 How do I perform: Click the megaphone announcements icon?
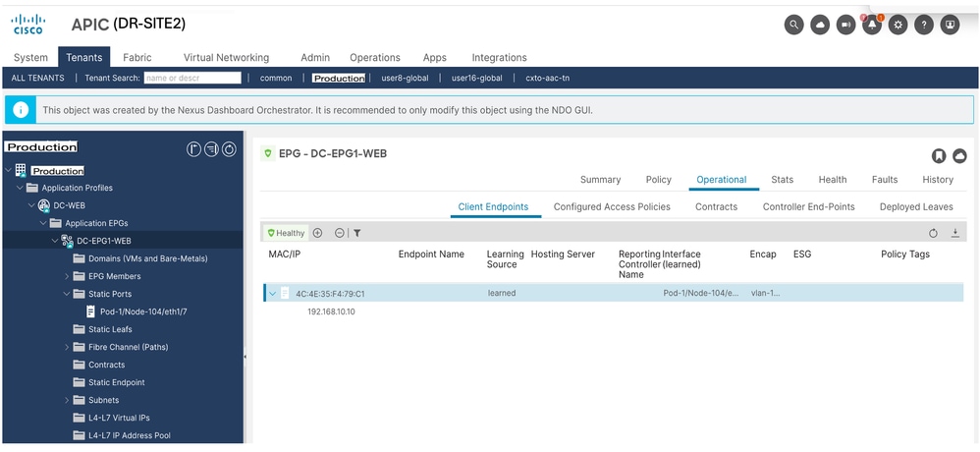845,25
